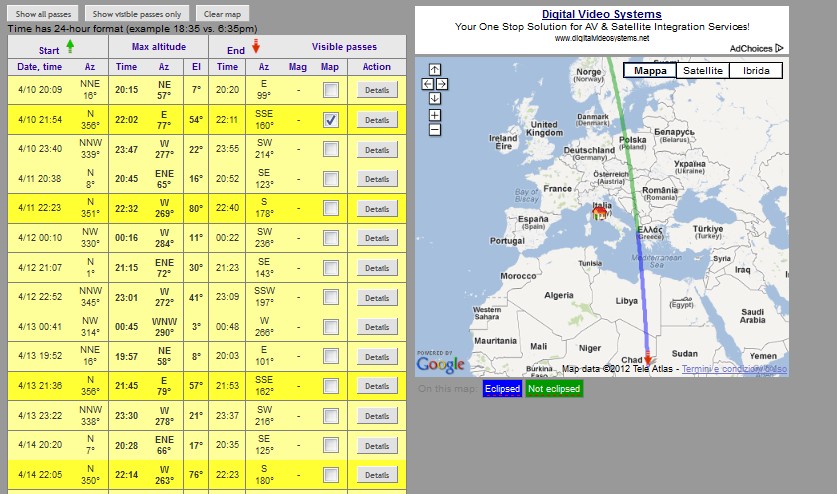Open Details for the 4/14 22:05 pass
This screenshot has height=494, width=837.
tap(377, 475)
